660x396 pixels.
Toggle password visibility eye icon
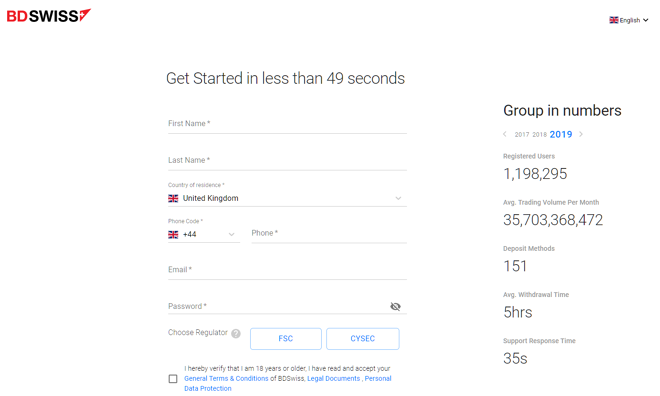coord(395,306)
